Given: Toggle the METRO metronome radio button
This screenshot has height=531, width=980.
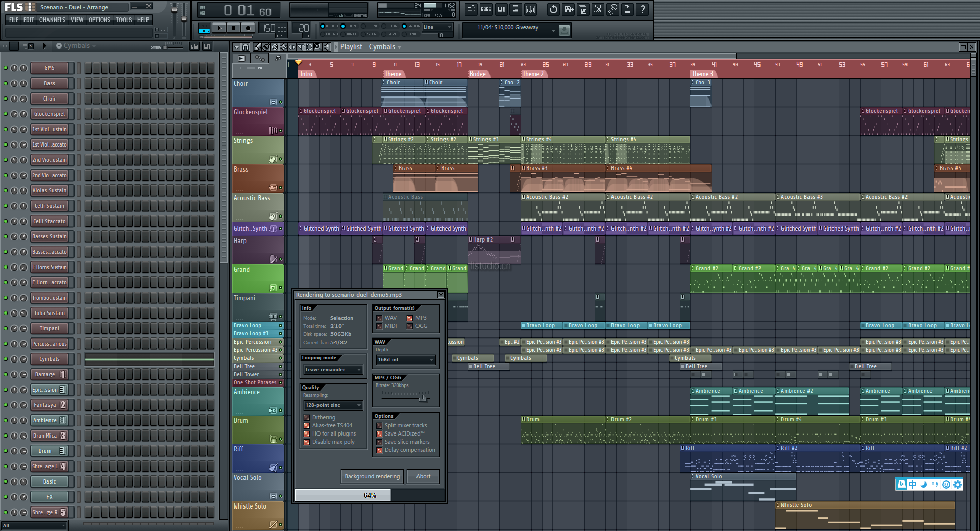Looking at the screenshot, I should (x=323, y=34).
